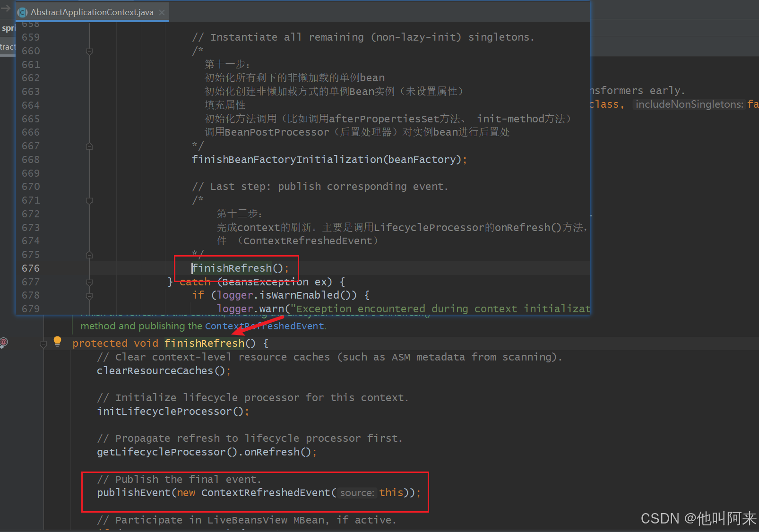Viewport: 759px width, 532px height.
Task: Collapse the comment block ending at line 667
Action: pos(89,146)
